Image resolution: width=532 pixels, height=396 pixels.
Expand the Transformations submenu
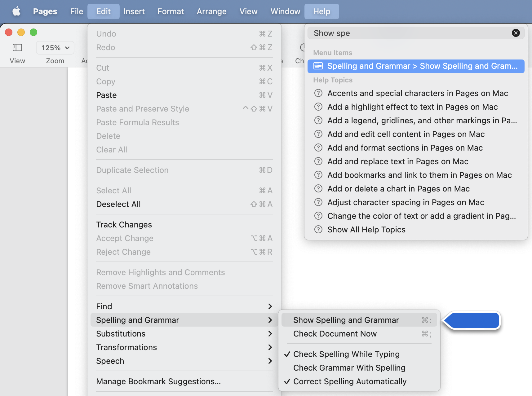click(184, 347)
